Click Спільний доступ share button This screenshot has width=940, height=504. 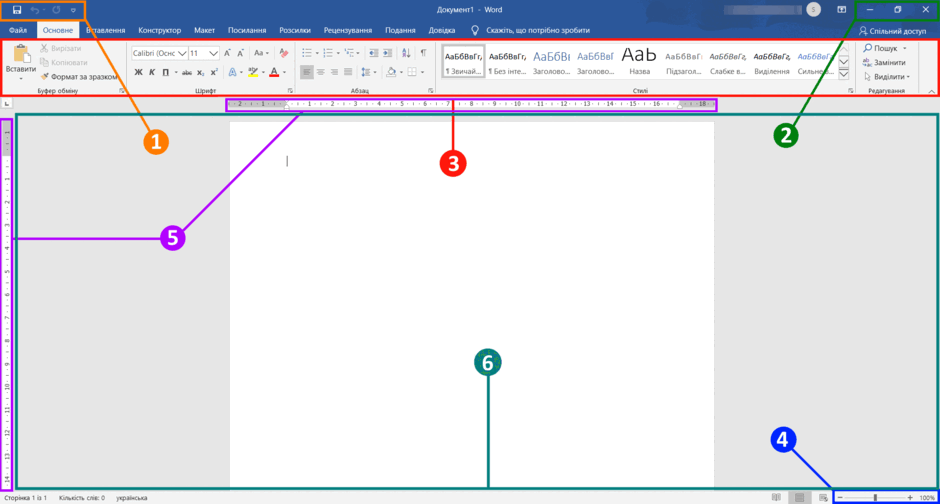pos(893,31)
